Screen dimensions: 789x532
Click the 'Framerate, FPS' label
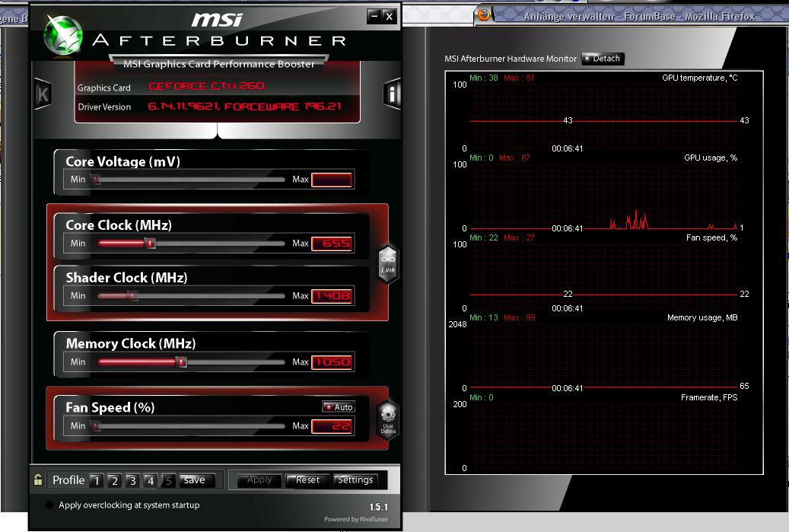click(709, 397)
